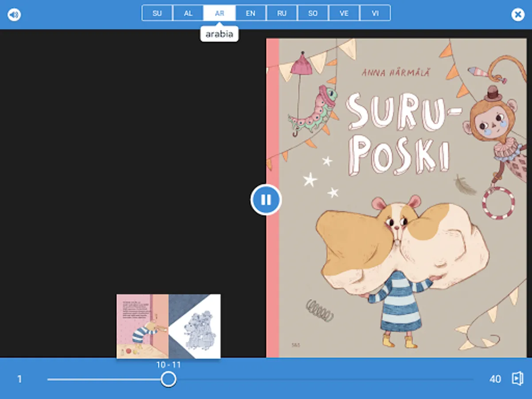Switch language to SU tab
Viewport: 532px width, 399px height.
point(157,13)
